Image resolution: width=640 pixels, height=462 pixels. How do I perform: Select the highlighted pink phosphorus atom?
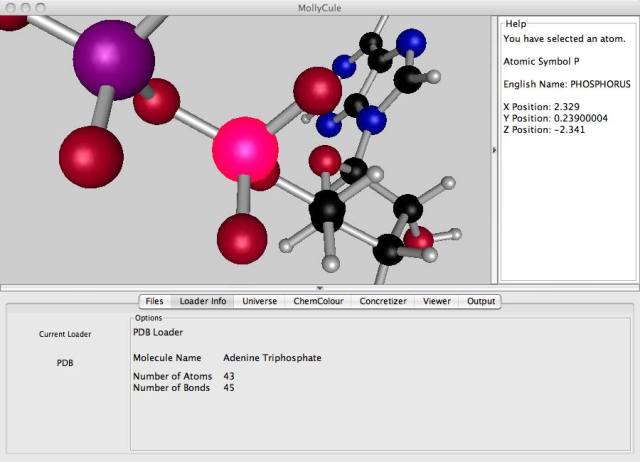pos(245,149)
